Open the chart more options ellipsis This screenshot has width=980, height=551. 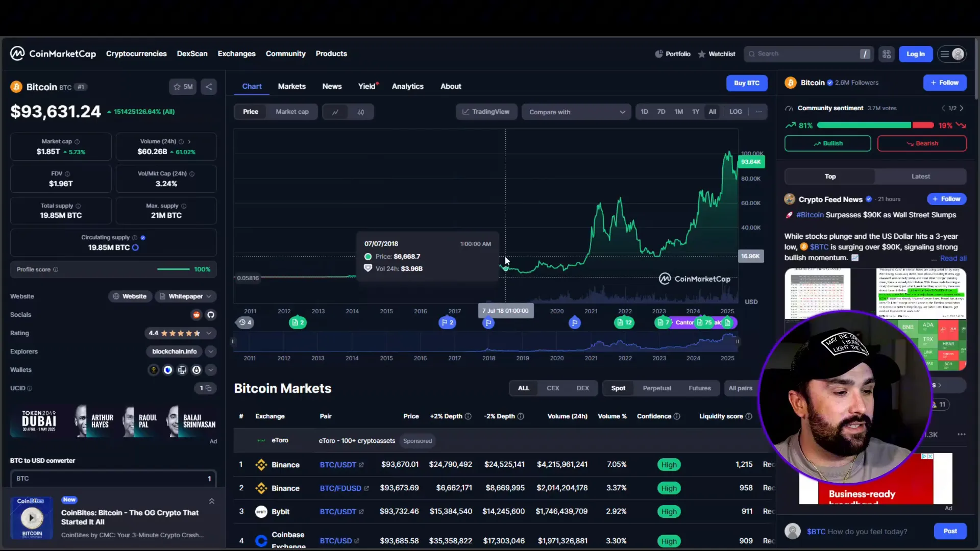click(x=759, y=112)
